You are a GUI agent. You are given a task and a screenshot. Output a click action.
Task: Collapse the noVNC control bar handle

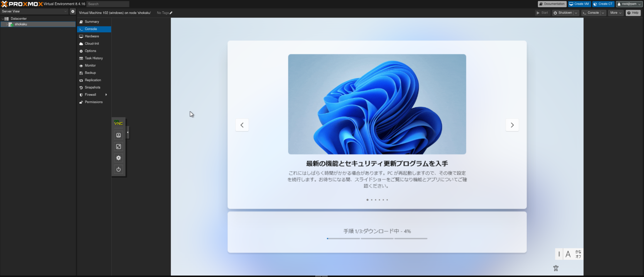(x=128, y=132)
